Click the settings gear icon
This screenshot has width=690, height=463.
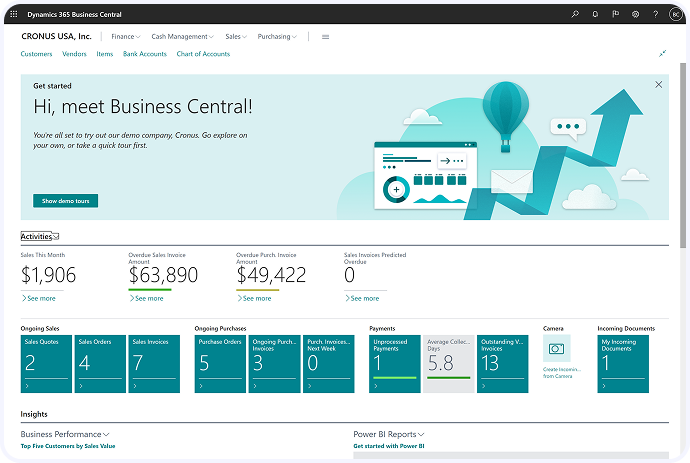point(635,14)
